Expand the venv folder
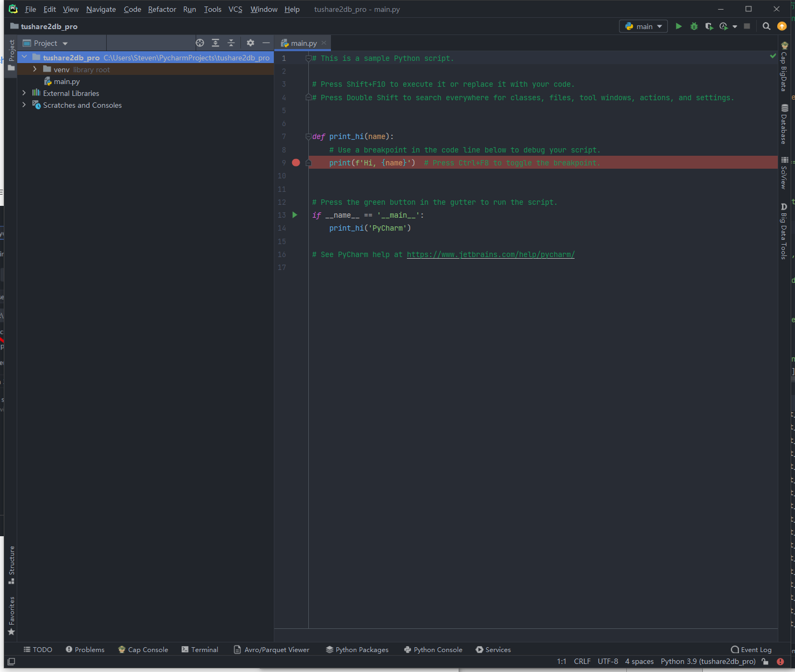 (x=35, y=70)
